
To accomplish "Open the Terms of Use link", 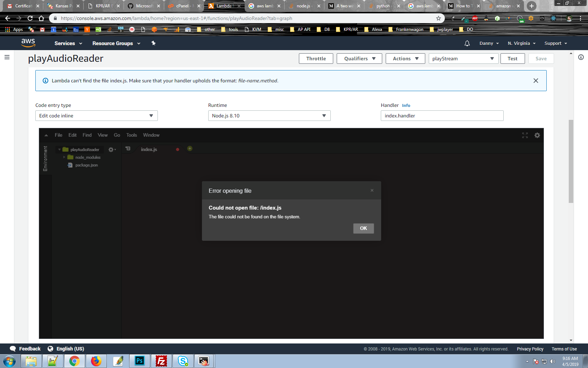I will [x=564, y=349].
